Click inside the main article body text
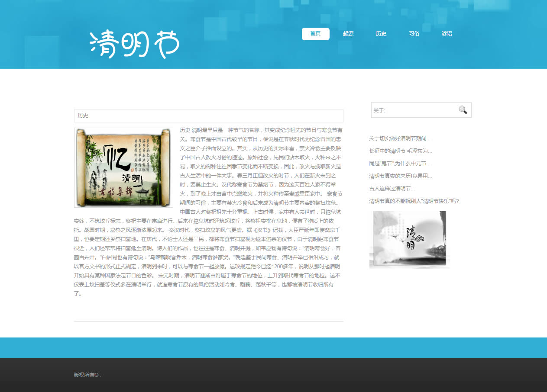This screenshot has width=547, height=392. coord(260,173)
